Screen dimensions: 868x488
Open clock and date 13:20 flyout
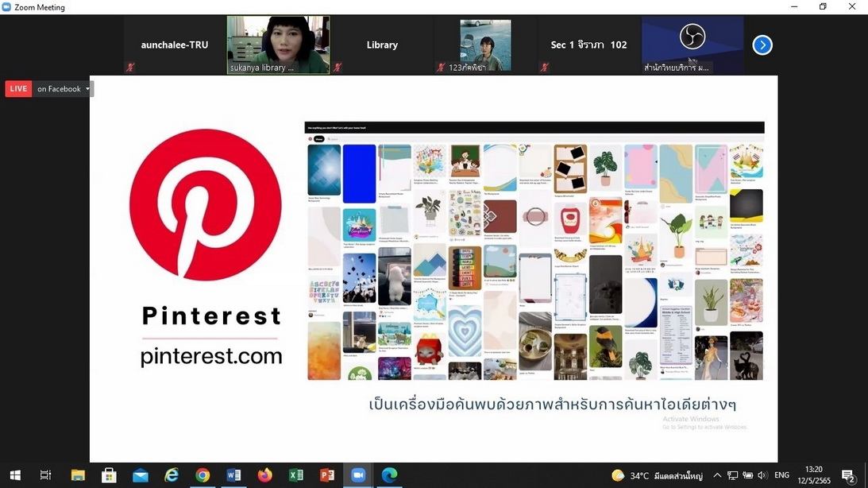tap(814, 475)
